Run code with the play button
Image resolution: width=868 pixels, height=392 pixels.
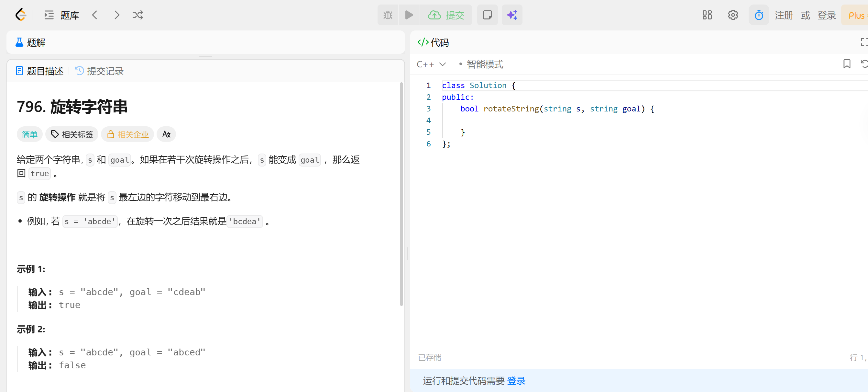coord(409,15)
